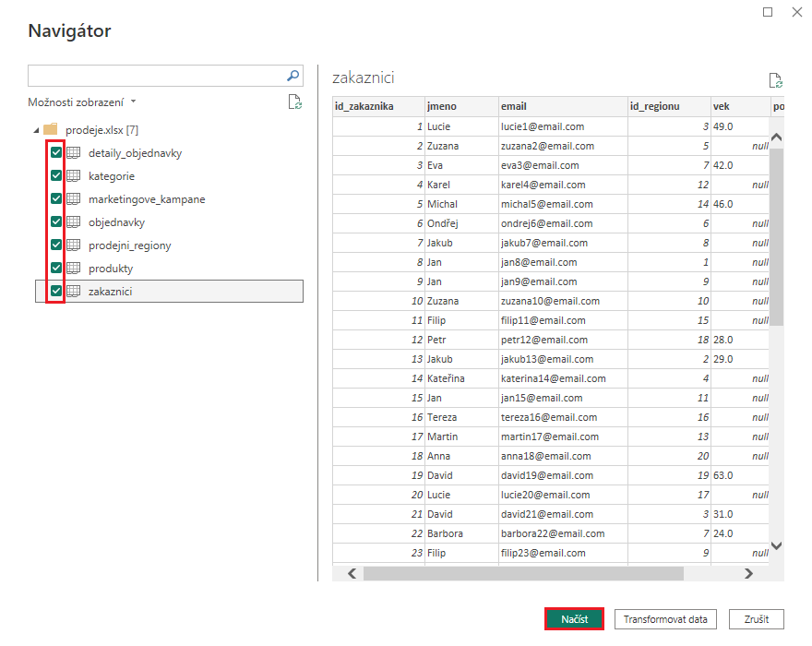Click the table icon beside zakaznici

click(x=72, y=291)
